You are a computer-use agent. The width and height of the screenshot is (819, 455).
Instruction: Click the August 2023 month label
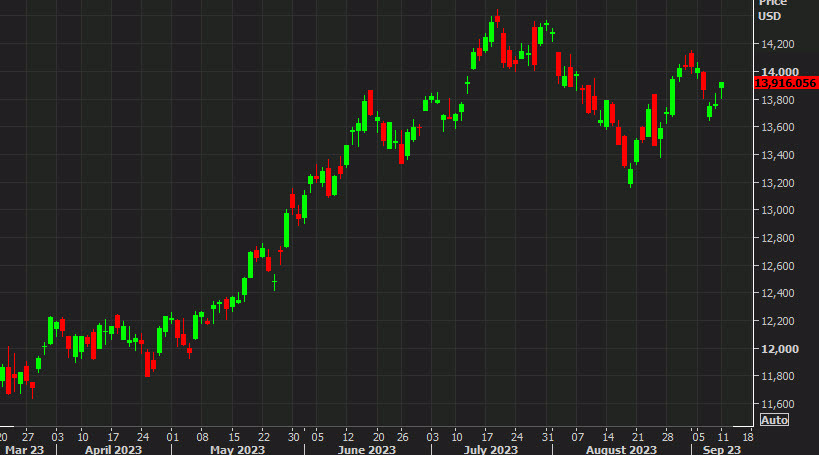coord(621,450)
